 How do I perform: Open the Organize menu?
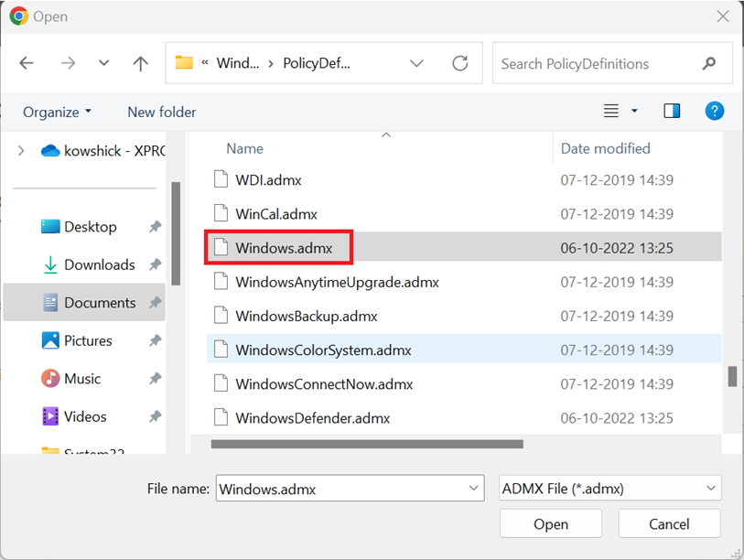pyautogui.click(x=57, y=112)
